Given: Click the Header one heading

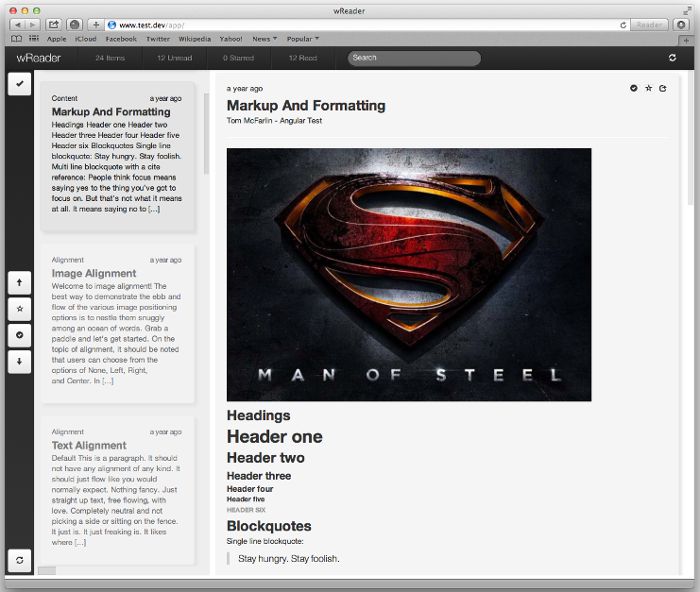Looking at the screenshot, I should pos(275,437).
